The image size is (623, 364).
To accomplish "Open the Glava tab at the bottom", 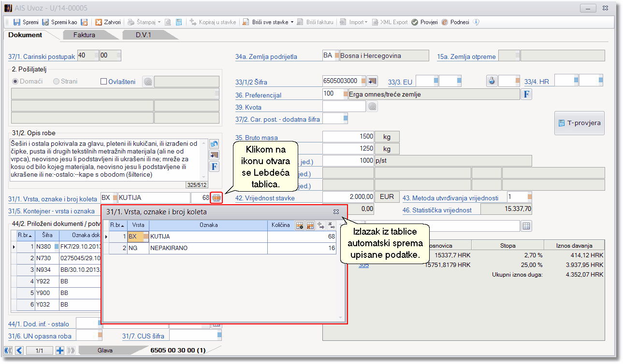I will [105, 351].
